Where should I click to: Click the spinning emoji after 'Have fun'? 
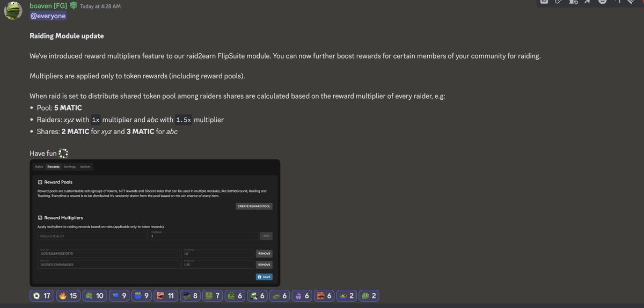(63, 153)
